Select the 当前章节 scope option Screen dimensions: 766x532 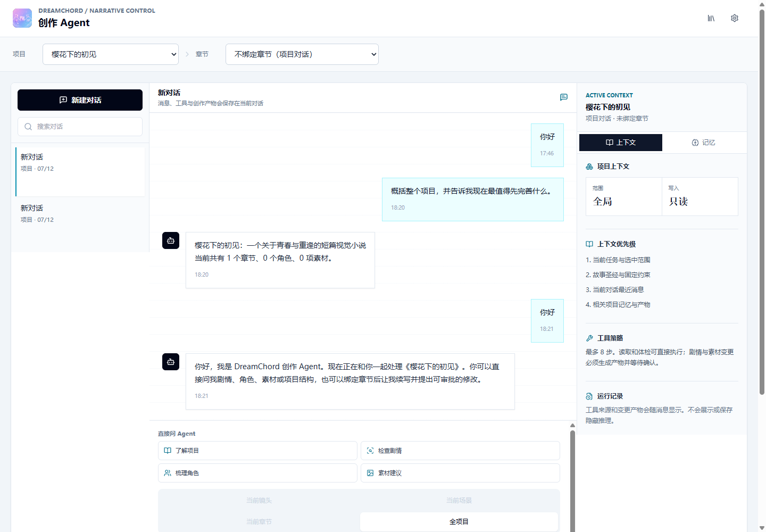[x=259, y=522]
